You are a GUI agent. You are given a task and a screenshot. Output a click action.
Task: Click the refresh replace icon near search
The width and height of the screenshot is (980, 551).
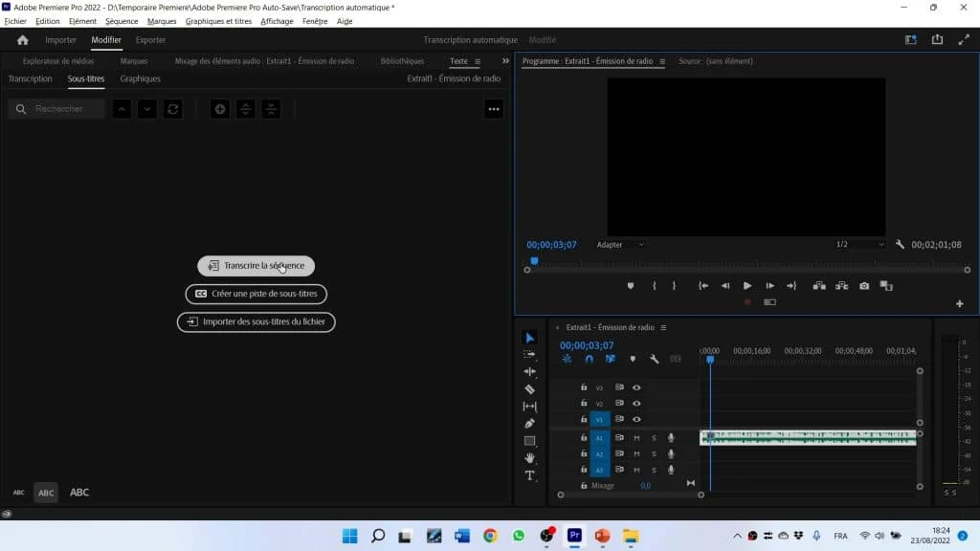pos(173,109)
